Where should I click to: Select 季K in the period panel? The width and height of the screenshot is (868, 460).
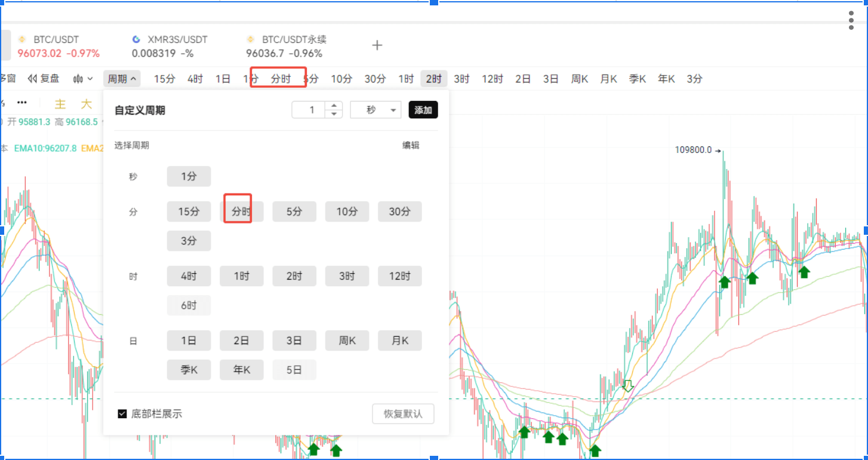click(189, 370)
